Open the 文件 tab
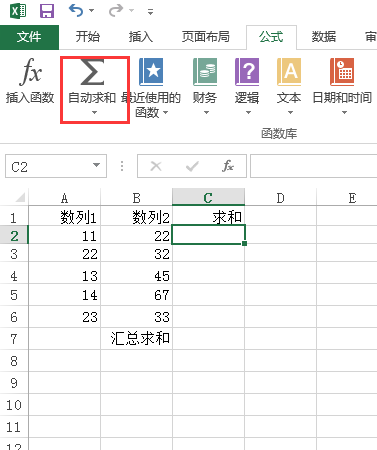This screenshot has height=450, width=377. [x=29, y=37]
